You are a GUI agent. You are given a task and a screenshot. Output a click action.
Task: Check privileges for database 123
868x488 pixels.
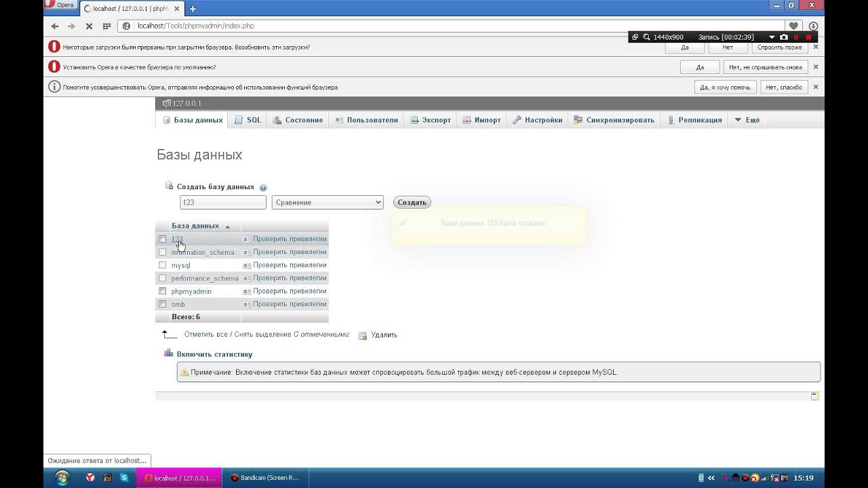point(290,239)
